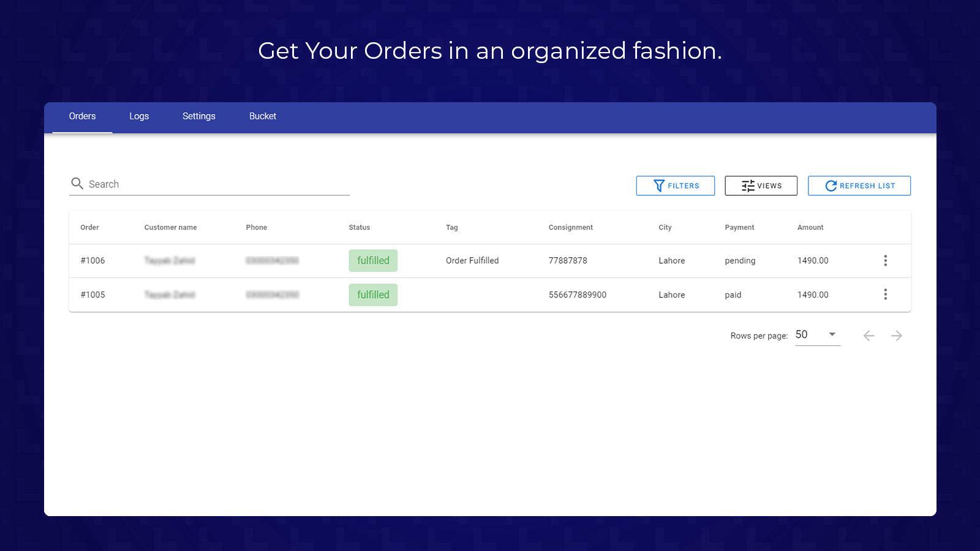Go to the previous page arrow
Screen dimensions: 980x551
point(869,335)
